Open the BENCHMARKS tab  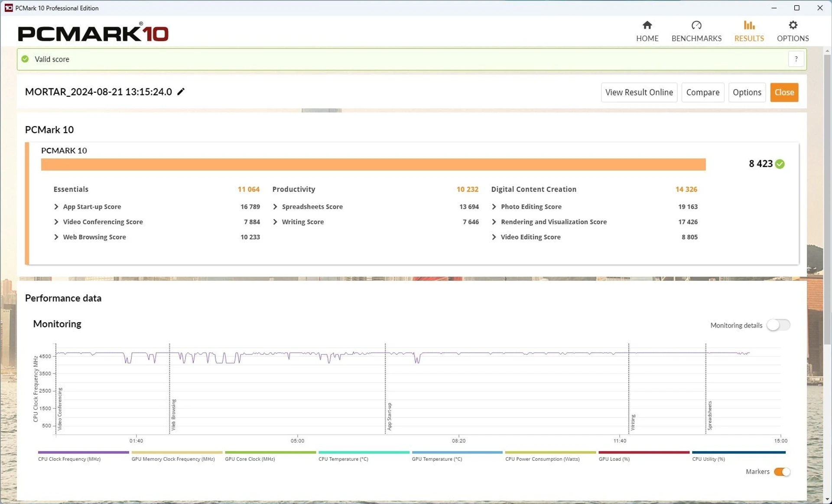click(696, 31)
